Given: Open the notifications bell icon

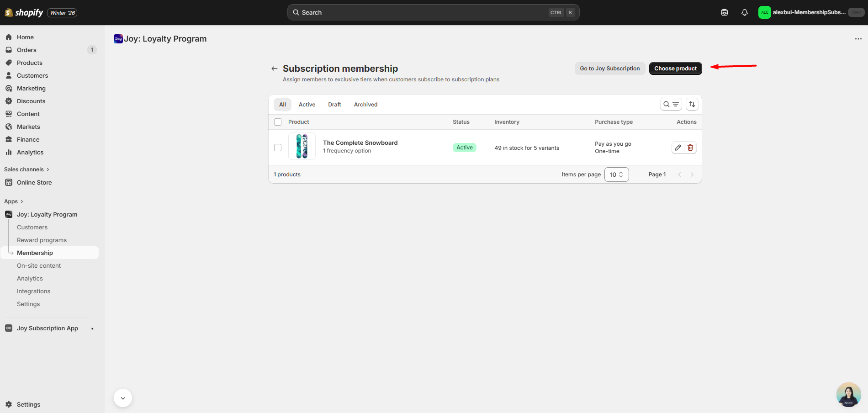Looking at the screenshot, I should [745, 12].
